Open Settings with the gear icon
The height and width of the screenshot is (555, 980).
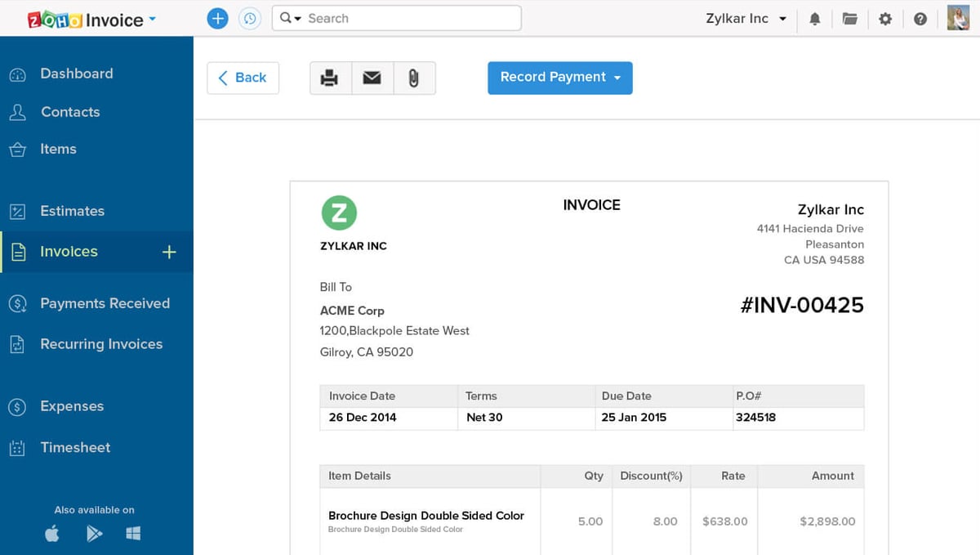[x=885, y=18]
